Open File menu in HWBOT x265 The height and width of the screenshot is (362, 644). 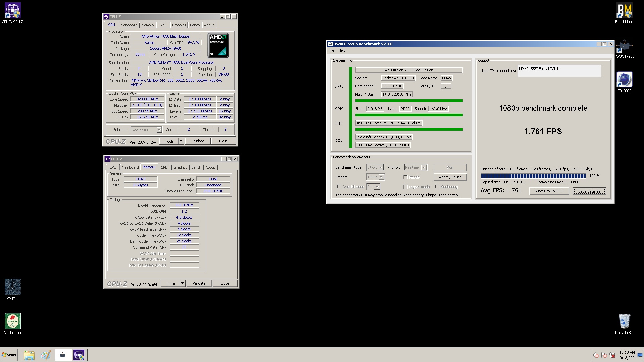331,51
